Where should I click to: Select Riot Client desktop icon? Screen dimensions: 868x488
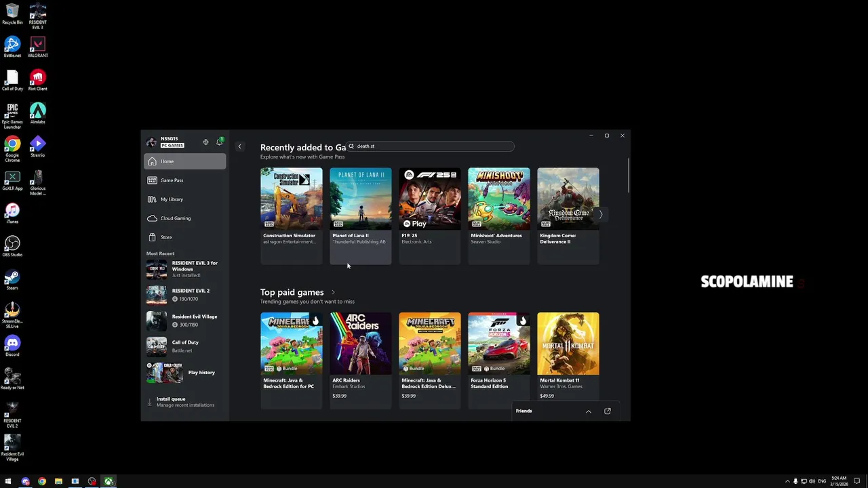point(37,80)
